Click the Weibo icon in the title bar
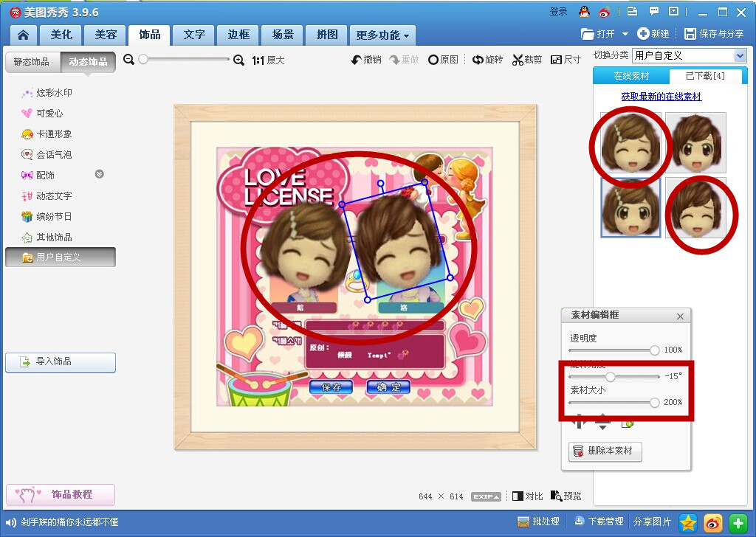Image resolution: width=756 pixels, height=537 pixels. tap(605, 12)
